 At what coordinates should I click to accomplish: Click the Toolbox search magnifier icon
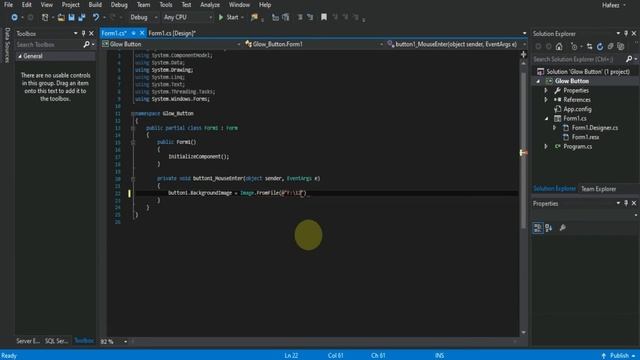(86, 44)
